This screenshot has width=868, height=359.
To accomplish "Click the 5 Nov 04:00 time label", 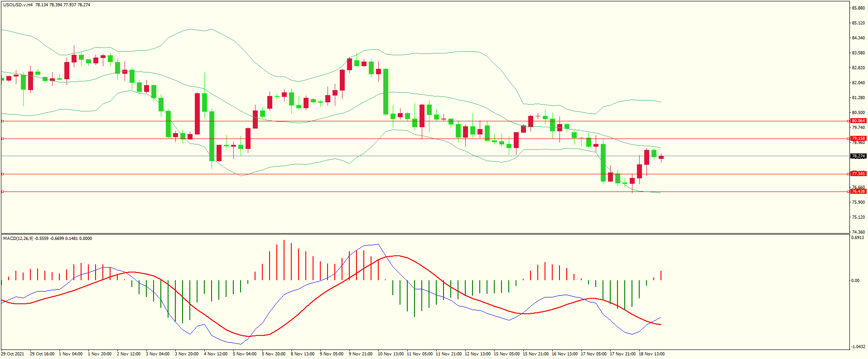I will point(245,354).
